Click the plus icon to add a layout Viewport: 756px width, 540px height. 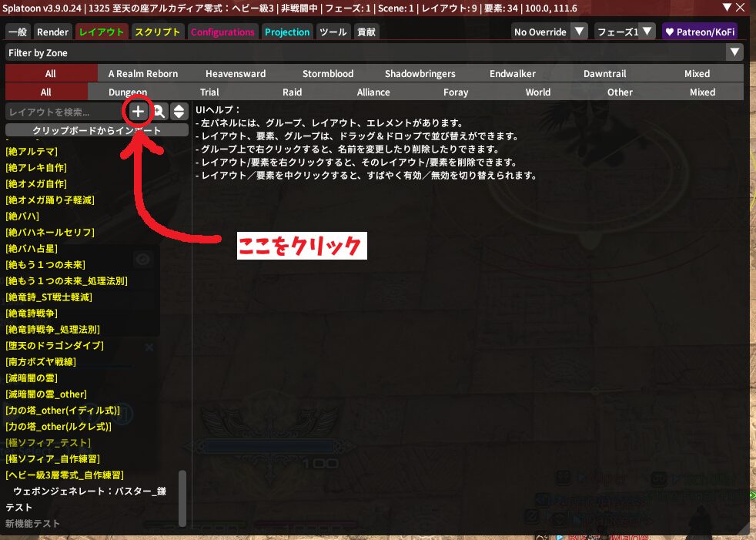(x=138, y=112)
